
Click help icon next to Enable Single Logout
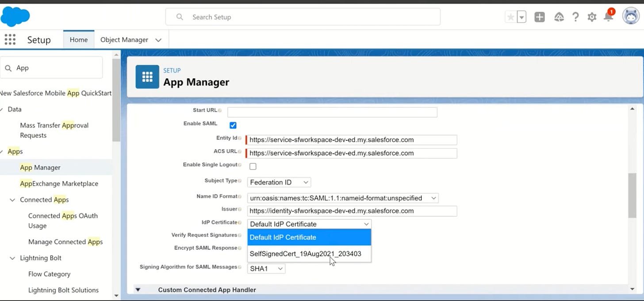click(240, 165)
